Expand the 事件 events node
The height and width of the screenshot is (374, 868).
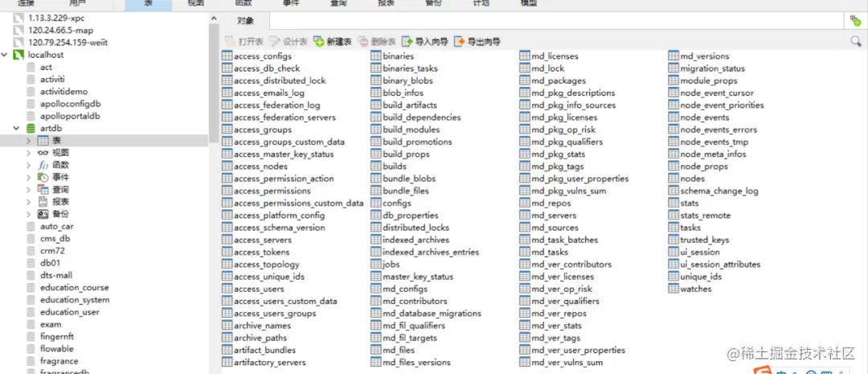pos(29,177)
